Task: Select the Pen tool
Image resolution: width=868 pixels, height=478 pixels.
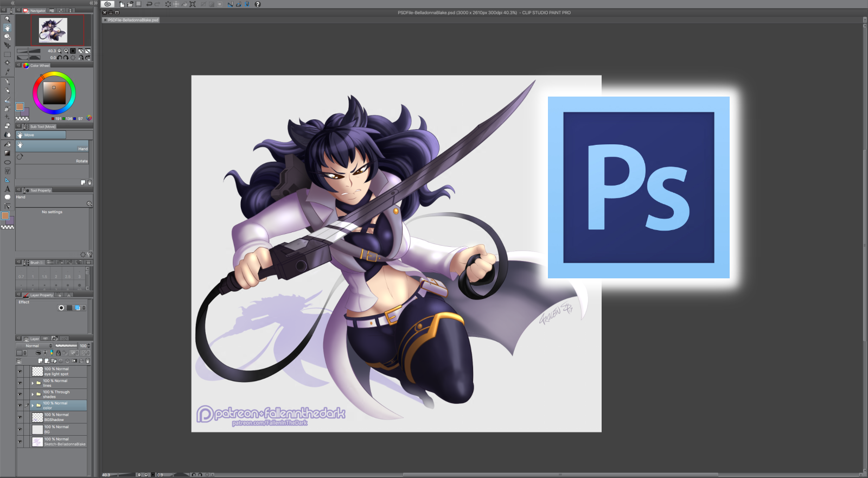Action: click(x=7, y=81)
